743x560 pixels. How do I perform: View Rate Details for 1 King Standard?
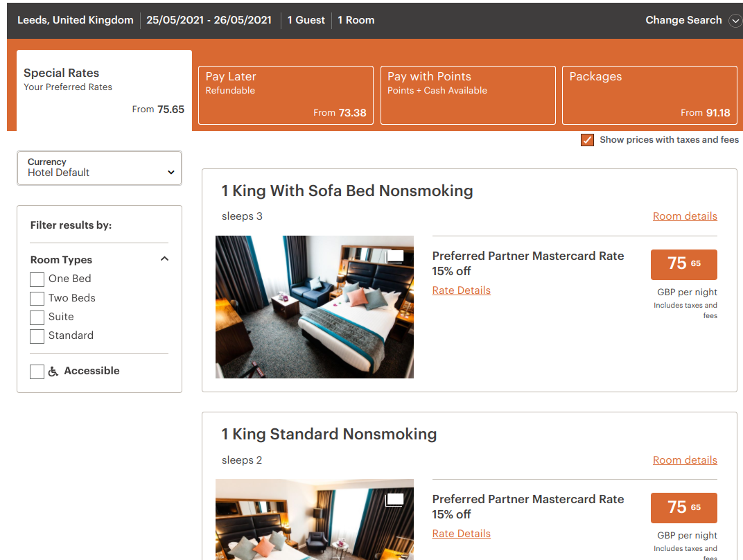click(x=461, y=534)
